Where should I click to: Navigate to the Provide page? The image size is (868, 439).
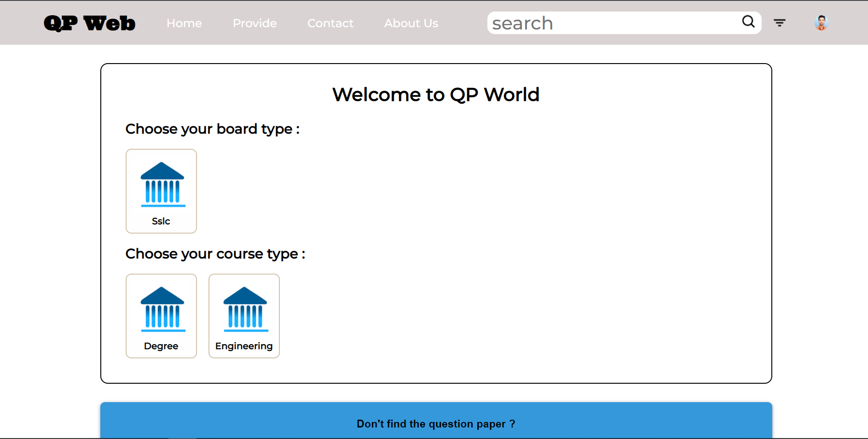pos(255,23)
